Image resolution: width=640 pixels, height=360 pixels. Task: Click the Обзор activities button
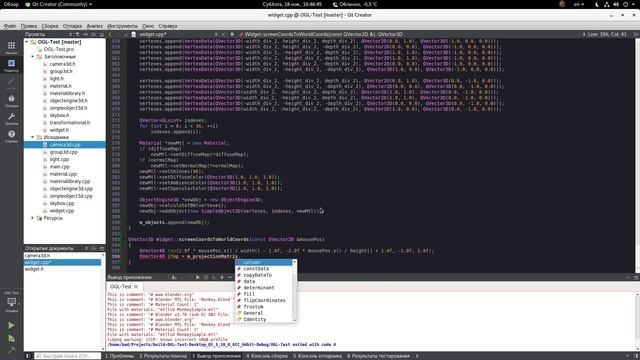[x=11, y=4]
